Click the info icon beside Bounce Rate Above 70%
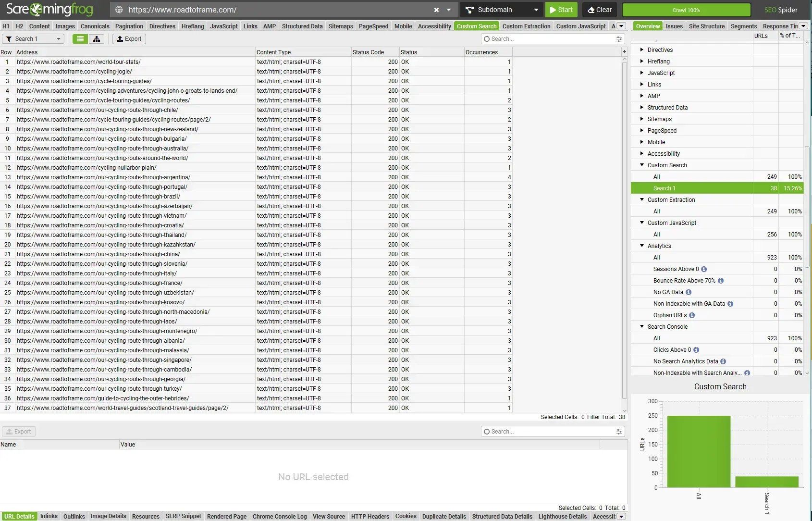The width and height of the screenshot is (812, 521). (721, 281)
